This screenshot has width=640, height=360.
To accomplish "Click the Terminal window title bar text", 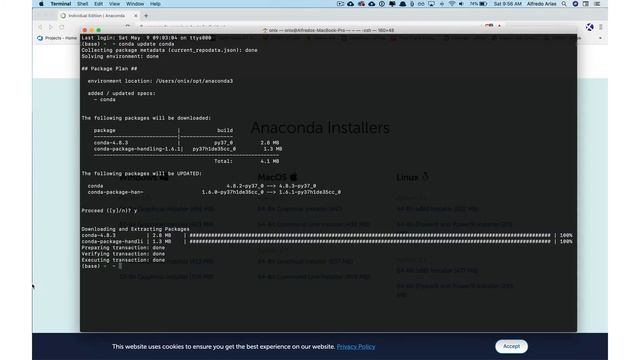I will tap(328, 30).
